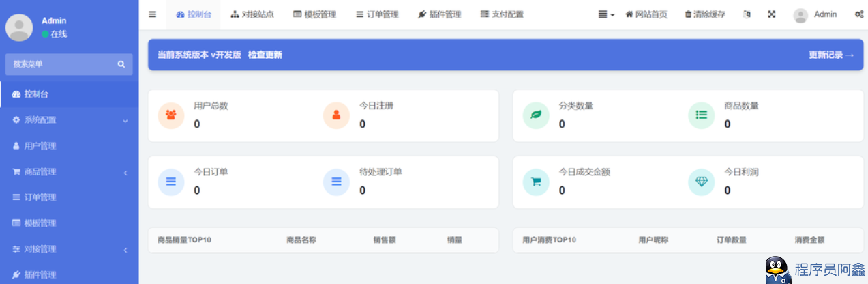This screenshot has width=868, height=284.
Task: Click the 商品数量 list icon
Action: pos(702,115)
